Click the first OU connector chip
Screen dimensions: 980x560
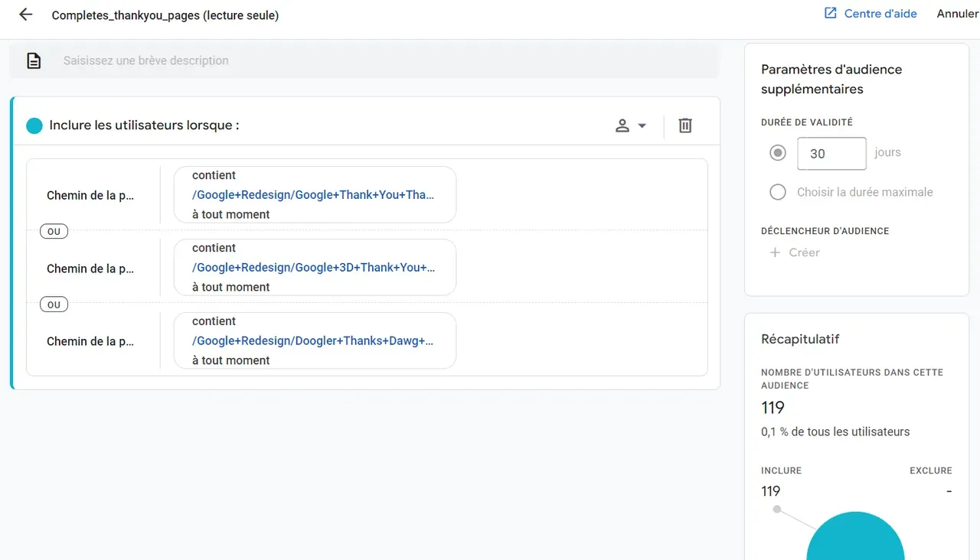click(x=54, y=231)
